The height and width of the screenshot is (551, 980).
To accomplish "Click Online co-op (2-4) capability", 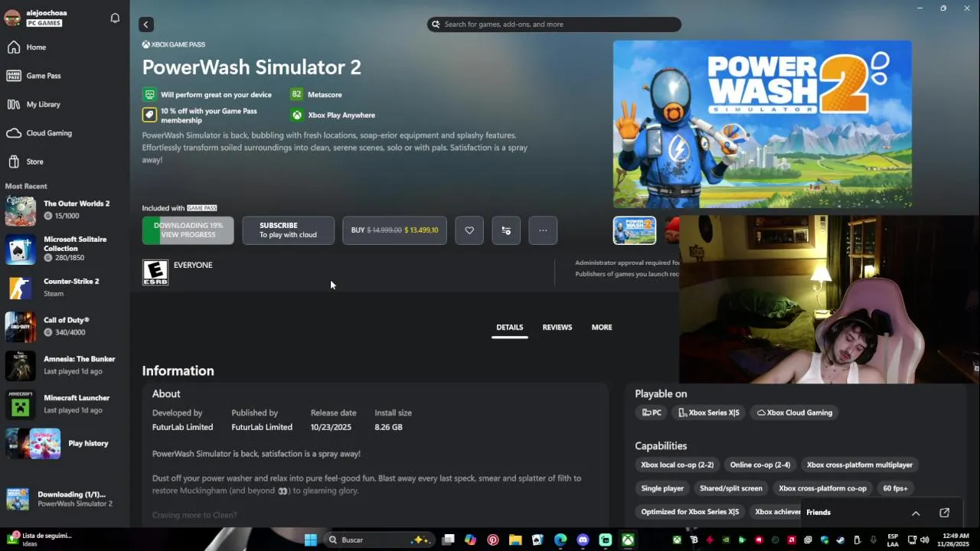I will click(x=760, y=465).
